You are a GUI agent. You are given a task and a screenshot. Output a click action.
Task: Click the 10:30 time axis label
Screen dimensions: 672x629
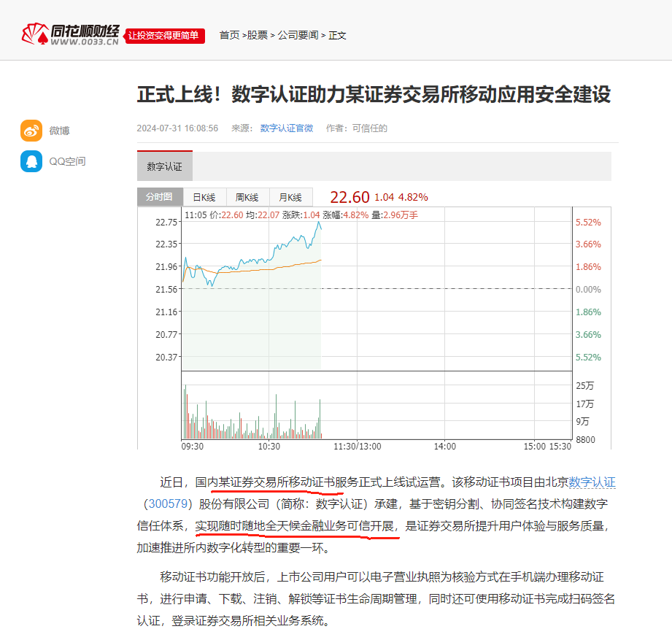[269, 447]
